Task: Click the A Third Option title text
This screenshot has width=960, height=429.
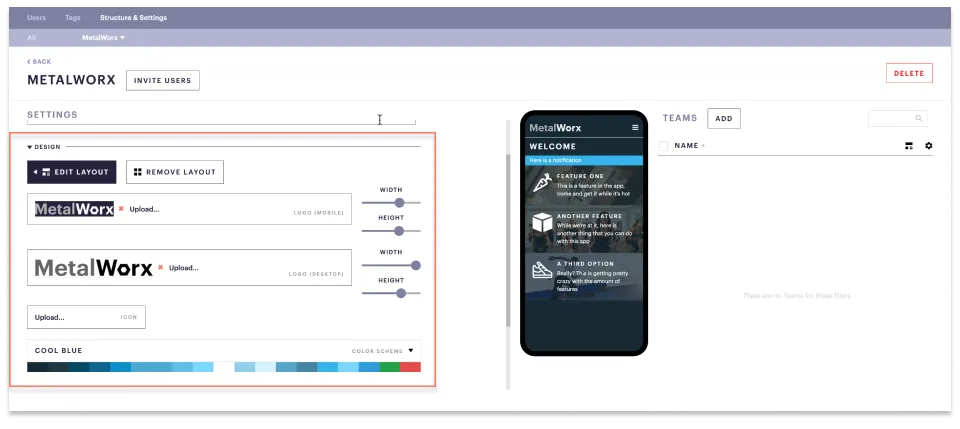Action: tap(585, 264)
